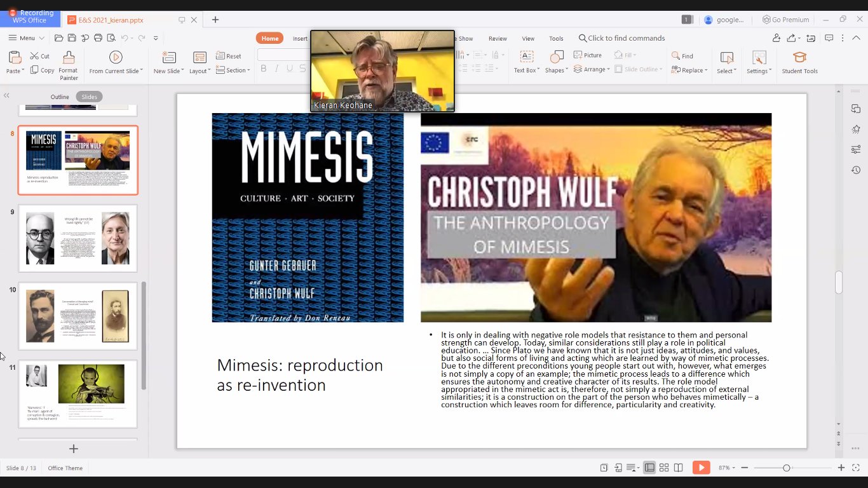Collapse the ribbon with the up chevron

[855, 38]
